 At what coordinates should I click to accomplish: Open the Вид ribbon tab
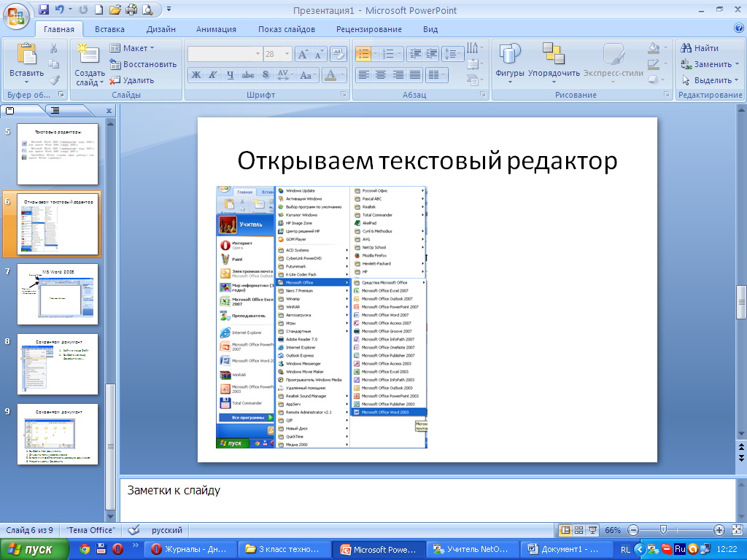point(430,29)
